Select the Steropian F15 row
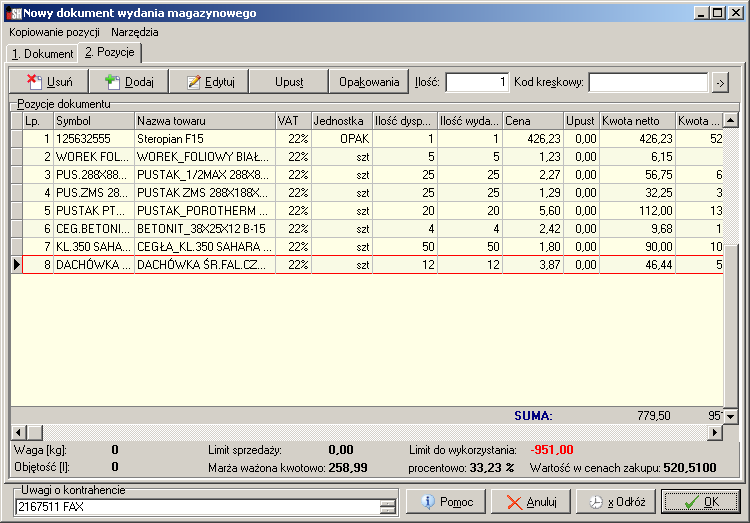The height and width of the screenshot is (523, 750). 367,139
